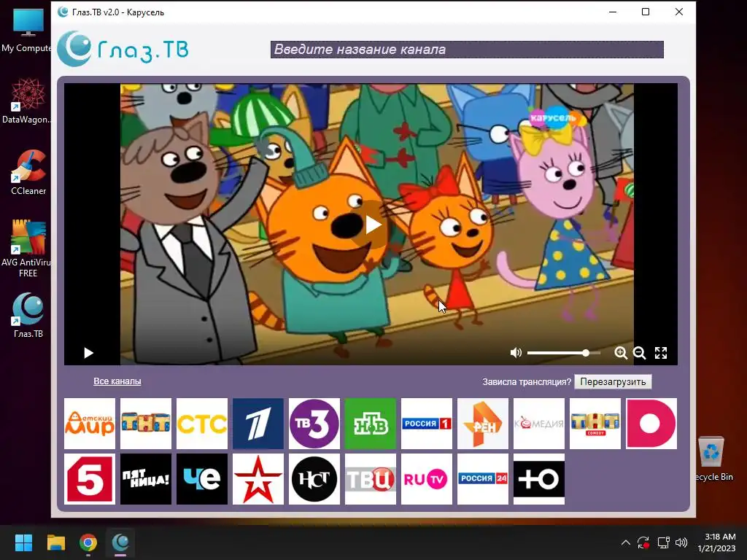Image resolution: width=747 pixels, height=560 pixels.
Task: Select the РЕН ТВ channel
Action: coord(483,424)
